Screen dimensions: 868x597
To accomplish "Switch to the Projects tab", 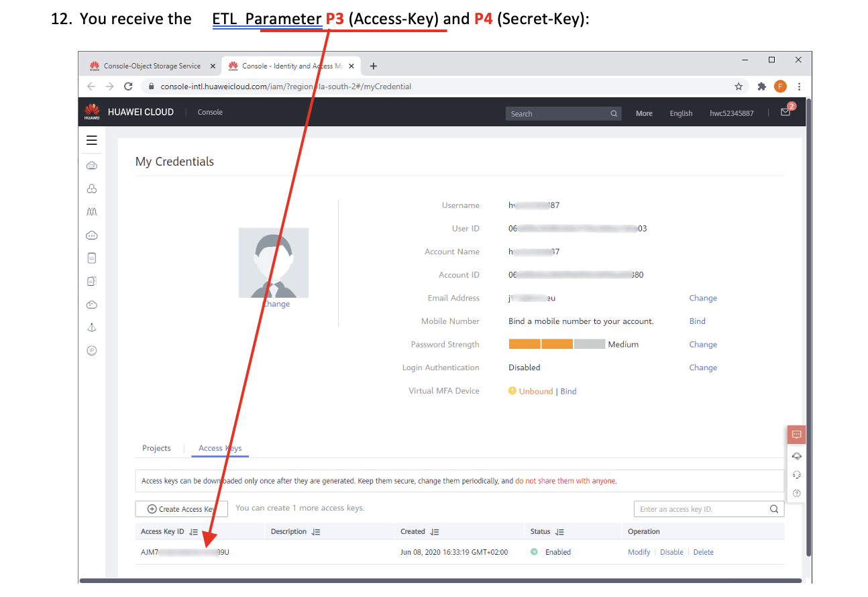I will [x=156, y=448].
